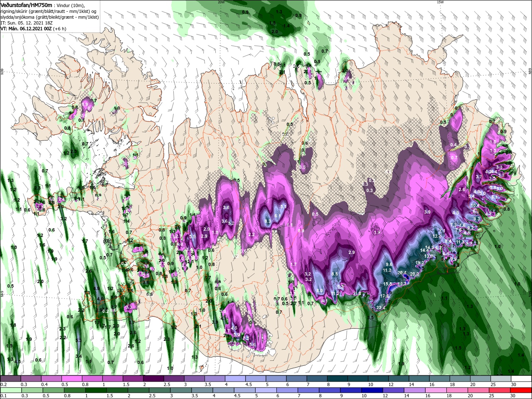Select the light periwinkle 4 swatch, upper legend row
The image size is (532, 399).
point(234,379)
